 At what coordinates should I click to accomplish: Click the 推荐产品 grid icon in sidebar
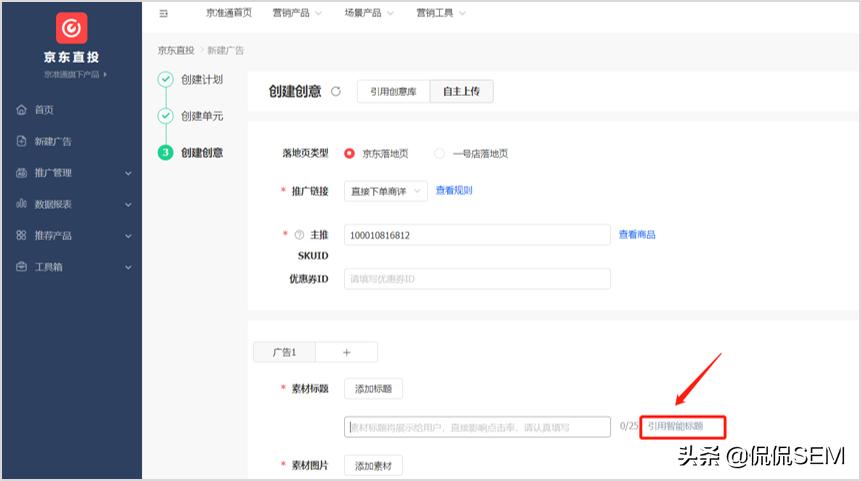[x=21, y=235]
